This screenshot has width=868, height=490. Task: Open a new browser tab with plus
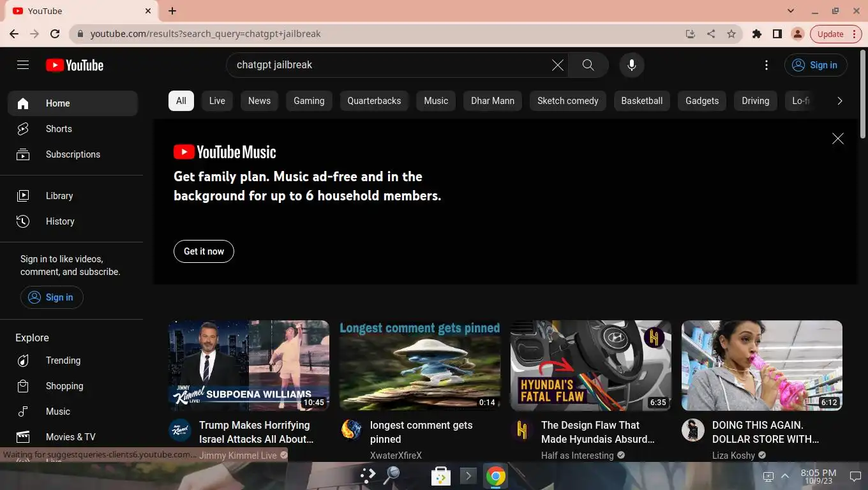click(172, 11)
